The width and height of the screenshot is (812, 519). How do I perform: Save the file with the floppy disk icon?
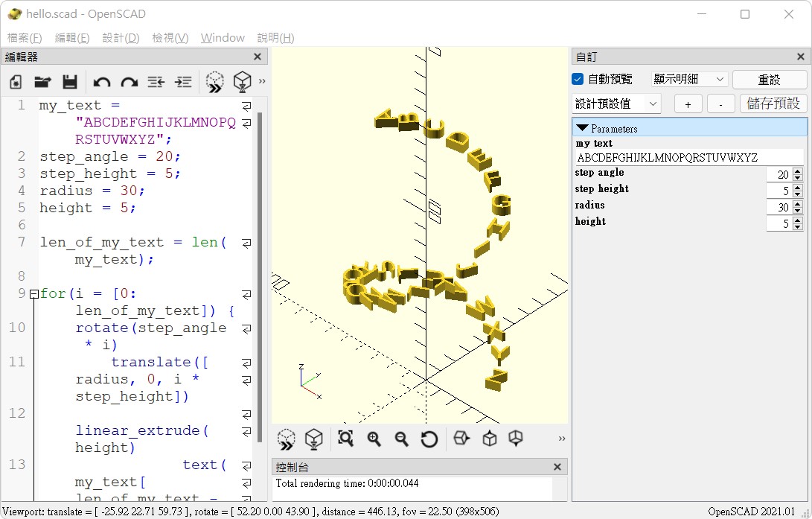[70, 82]
